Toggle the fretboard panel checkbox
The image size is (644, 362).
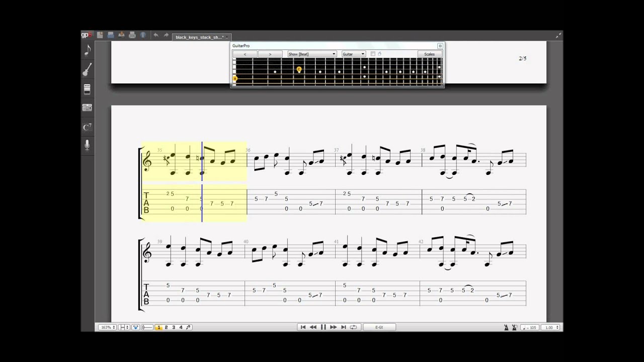coord(373,54)
